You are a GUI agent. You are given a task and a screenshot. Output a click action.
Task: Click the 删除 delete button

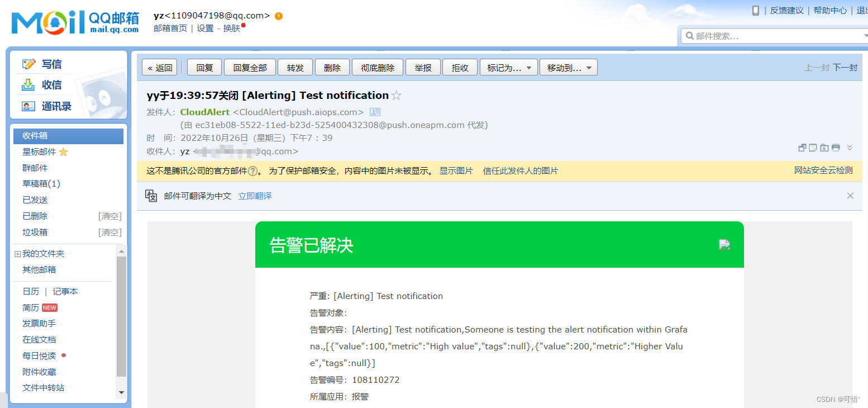click(x=332, y=68)
